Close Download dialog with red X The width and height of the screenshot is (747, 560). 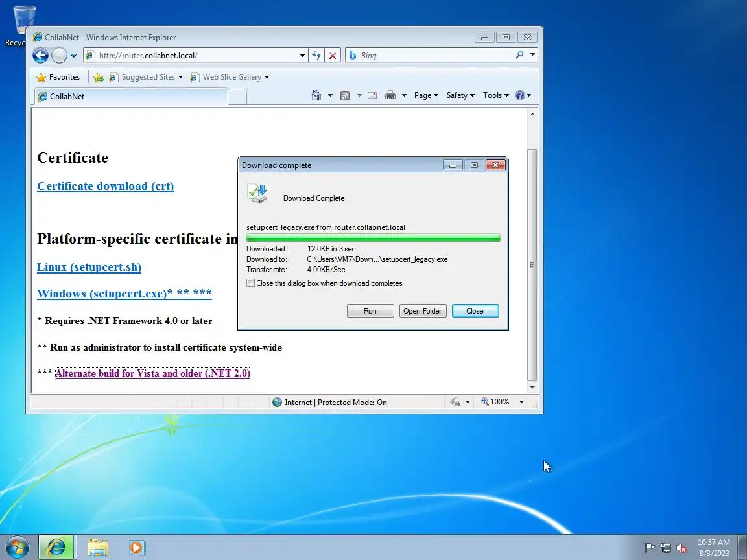tap(495, 165)
